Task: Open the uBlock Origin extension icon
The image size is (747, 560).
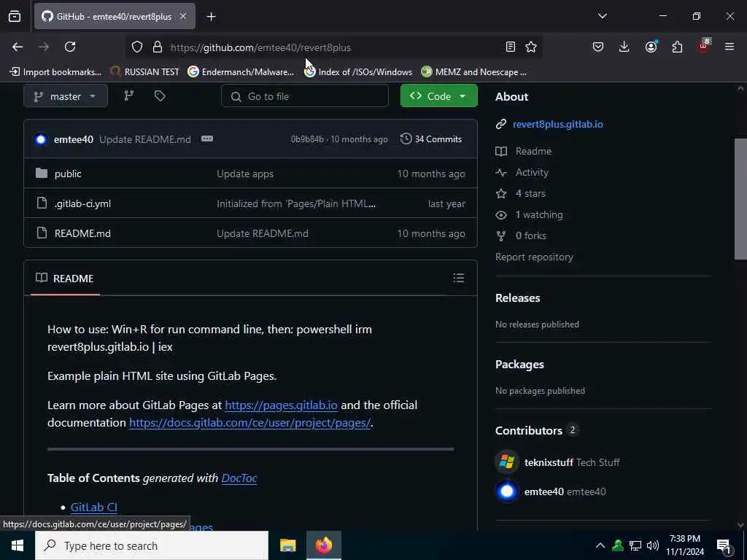Action: [704, 46]
